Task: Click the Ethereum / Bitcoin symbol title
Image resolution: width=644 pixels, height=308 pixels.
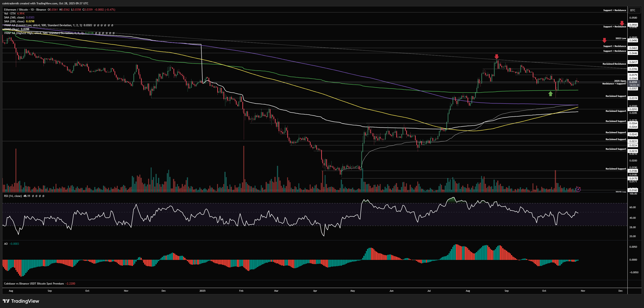Action: 15,9
